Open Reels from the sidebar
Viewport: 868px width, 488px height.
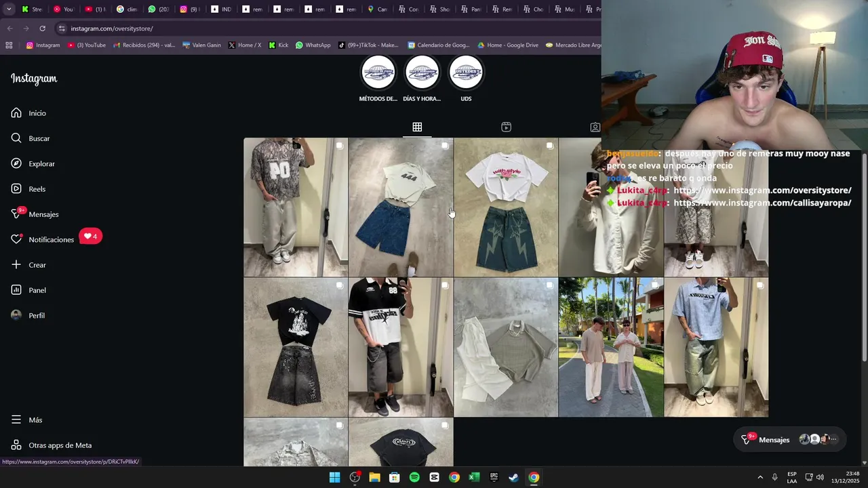point(28,189)
